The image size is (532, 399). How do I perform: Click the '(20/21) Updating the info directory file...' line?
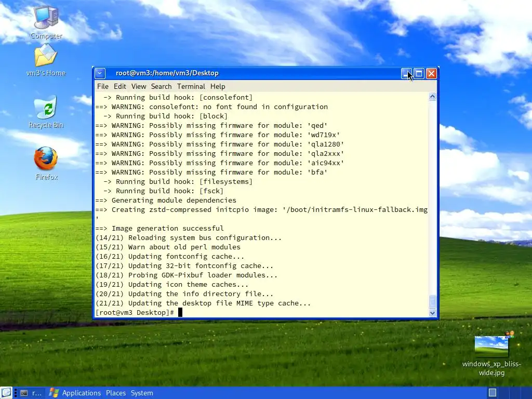click(x=184, y=294)
